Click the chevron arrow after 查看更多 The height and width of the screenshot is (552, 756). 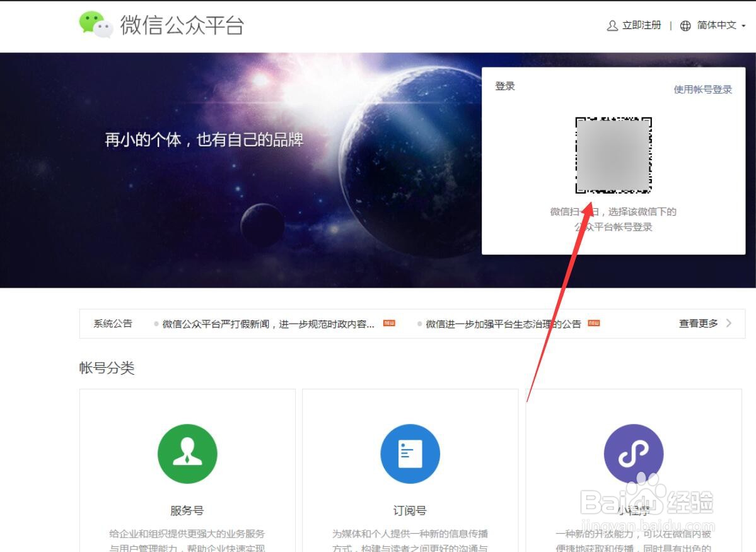point(728,323)
